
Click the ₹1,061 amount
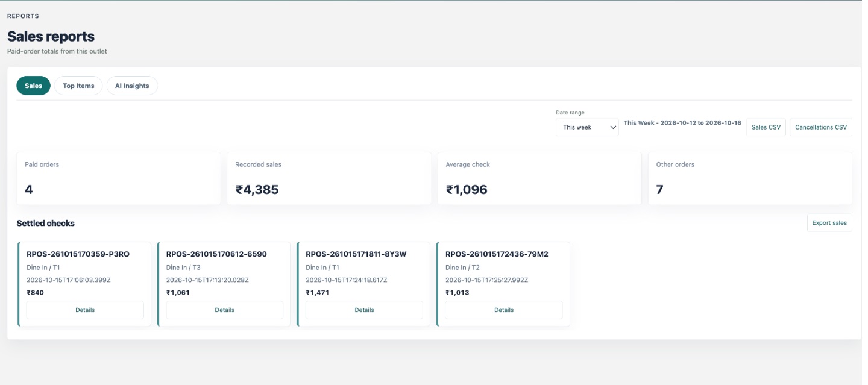pos(178,293)
